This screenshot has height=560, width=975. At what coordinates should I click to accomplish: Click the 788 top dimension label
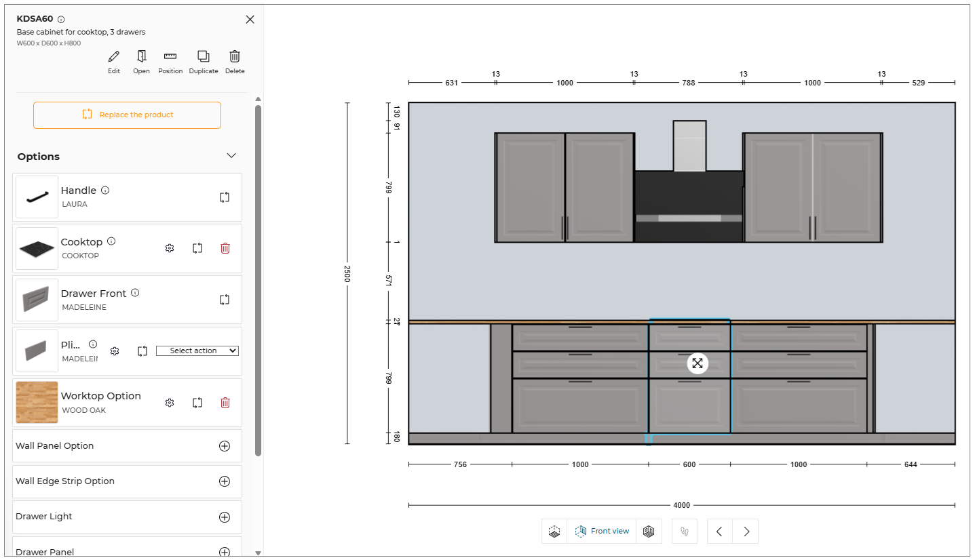689,83
